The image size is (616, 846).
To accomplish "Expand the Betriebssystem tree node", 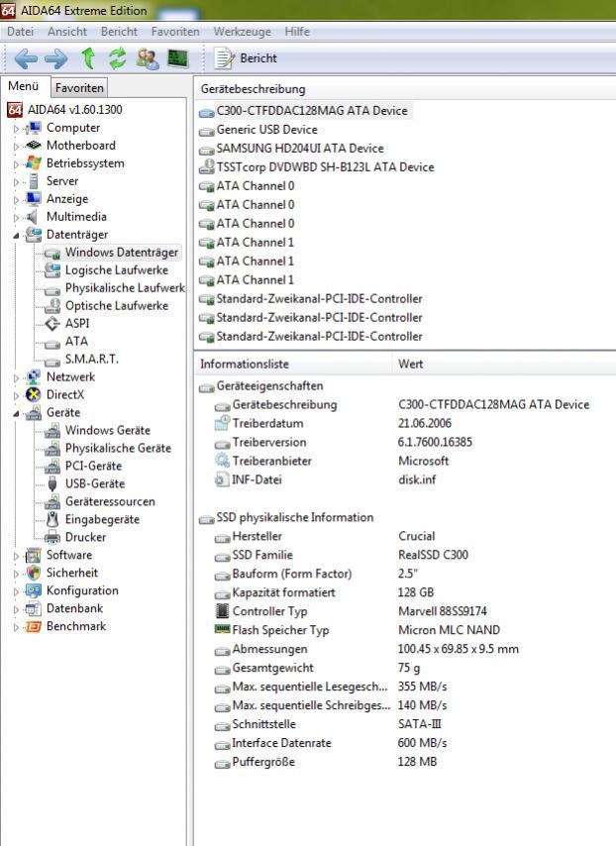I will [x=16, y=164].
